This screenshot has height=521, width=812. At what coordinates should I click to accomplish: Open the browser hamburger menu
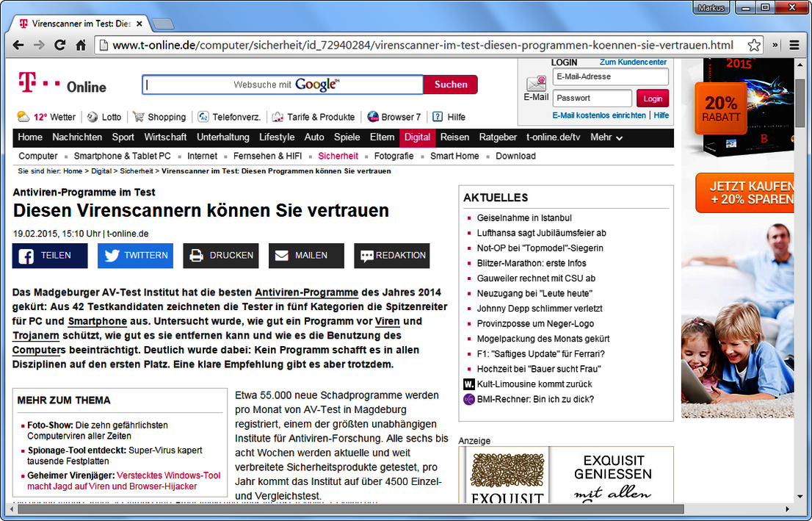pos(794,45)
